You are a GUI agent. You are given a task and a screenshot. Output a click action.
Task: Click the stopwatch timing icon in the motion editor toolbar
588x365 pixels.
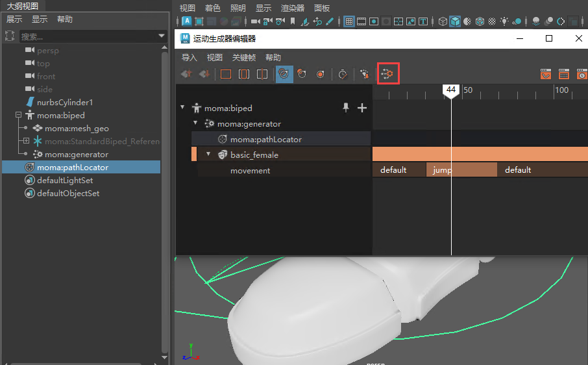[343, 74]
